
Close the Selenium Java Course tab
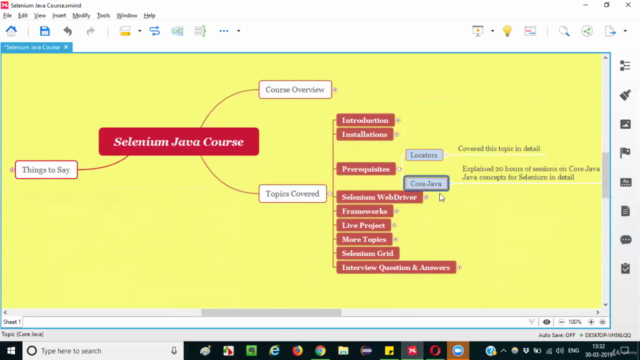click(x=66, y=47)
